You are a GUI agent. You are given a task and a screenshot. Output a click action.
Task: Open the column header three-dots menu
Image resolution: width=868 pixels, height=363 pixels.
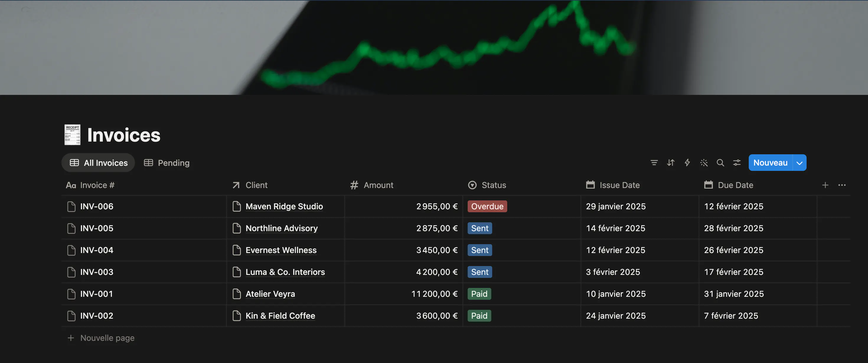842,185
